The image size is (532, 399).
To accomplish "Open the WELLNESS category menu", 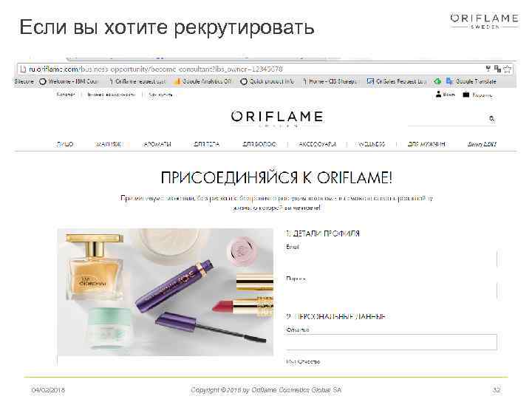I will pos(372,144).
